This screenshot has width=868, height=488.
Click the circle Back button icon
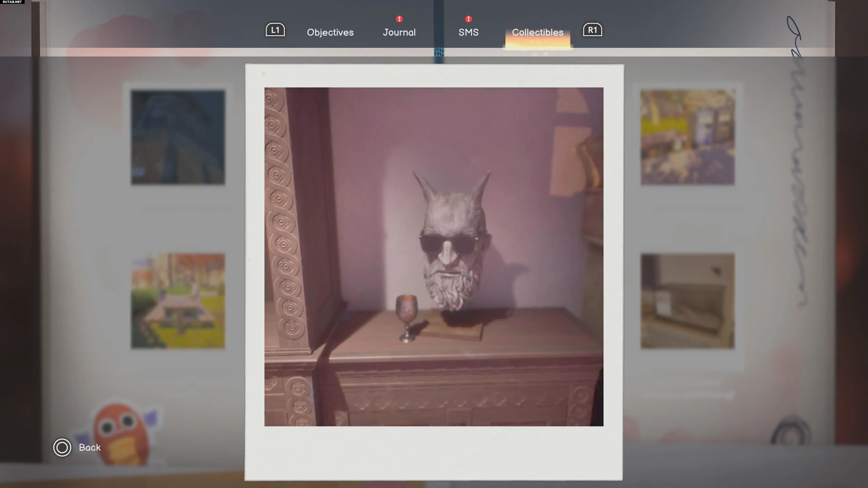[62, 448]
